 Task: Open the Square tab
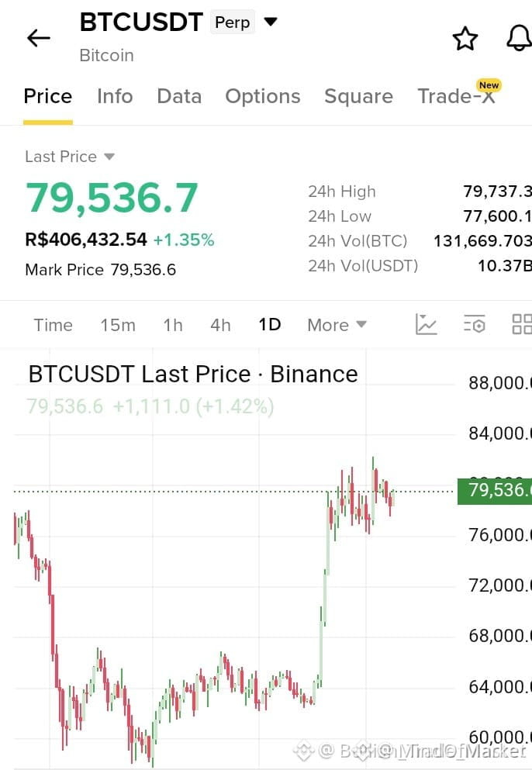pos(358,96)
